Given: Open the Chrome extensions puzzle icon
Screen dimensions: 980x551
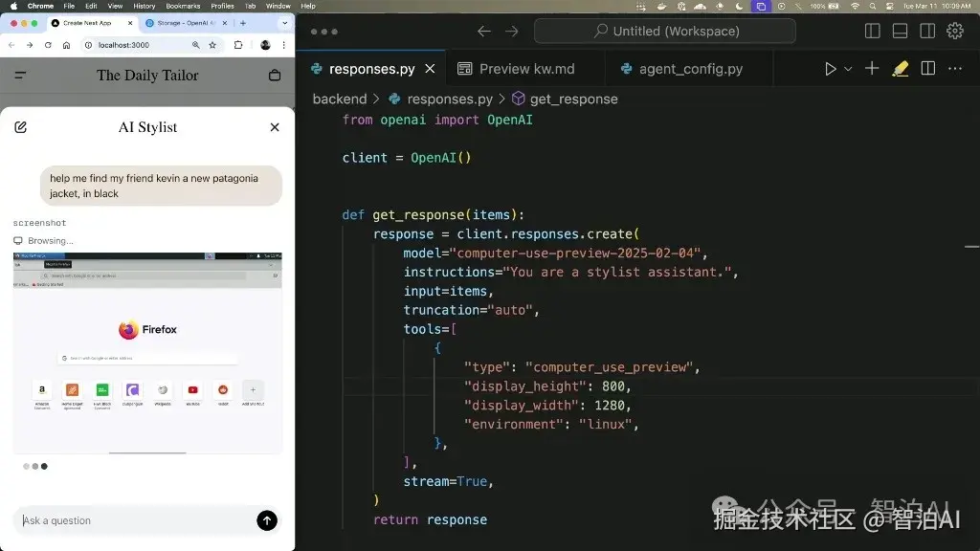Looking at the screenshot, I should 238,45.
